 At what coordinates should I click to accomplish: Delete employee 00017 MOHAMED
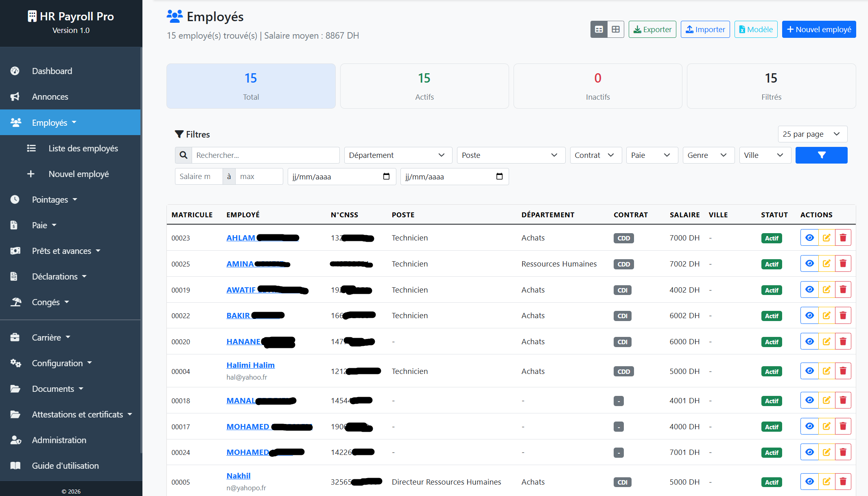843,426
